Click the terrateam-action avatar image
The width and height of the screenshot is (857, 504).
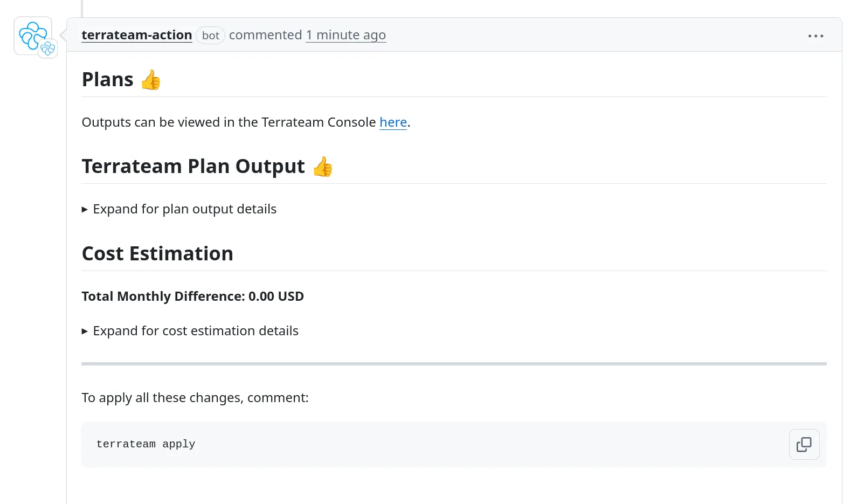click(33, 36)
